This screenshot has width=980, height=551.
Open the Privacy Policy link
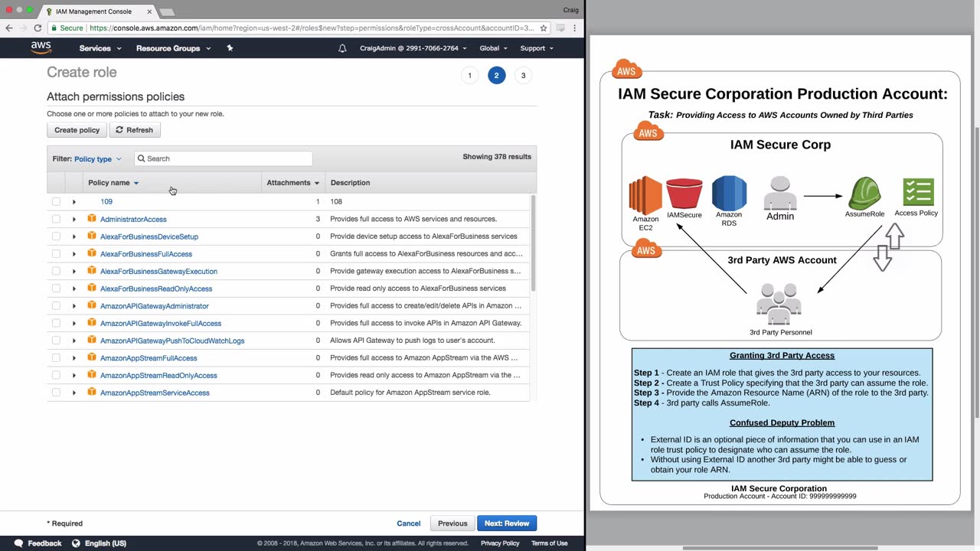click(500, 543)
